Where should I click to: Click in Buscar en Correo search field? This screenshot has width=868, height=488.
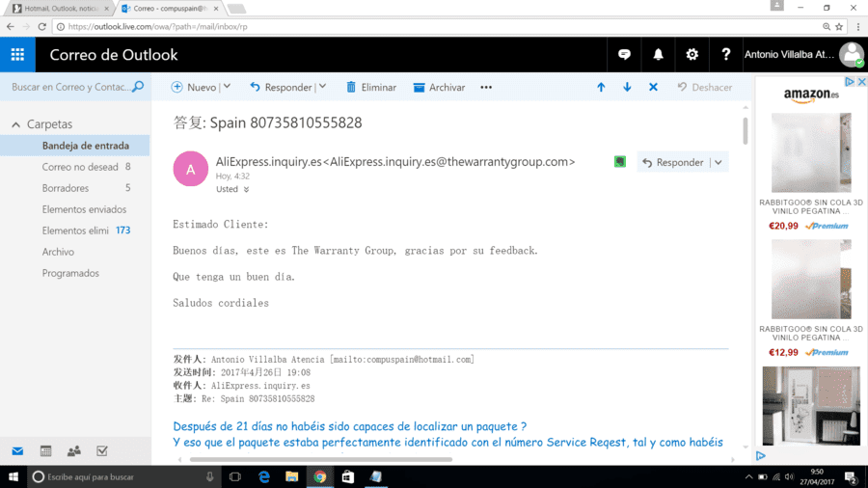[x=70, y=87]
